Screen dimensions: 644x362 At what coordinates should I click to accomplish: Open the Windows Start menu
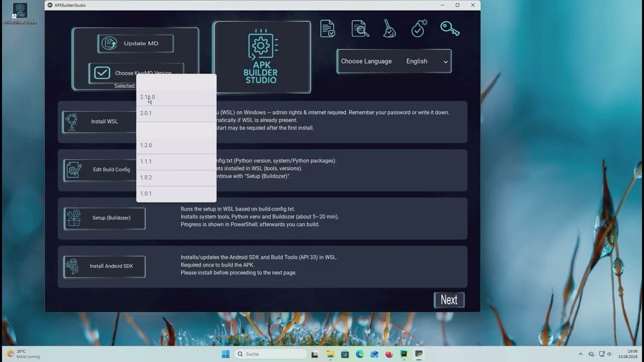tap(225, 354)
